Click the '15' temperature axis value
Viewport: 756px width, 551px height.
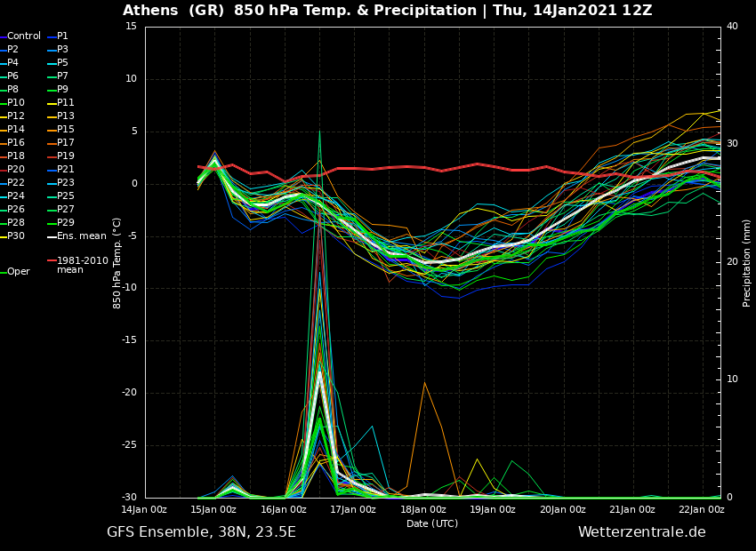131,27
